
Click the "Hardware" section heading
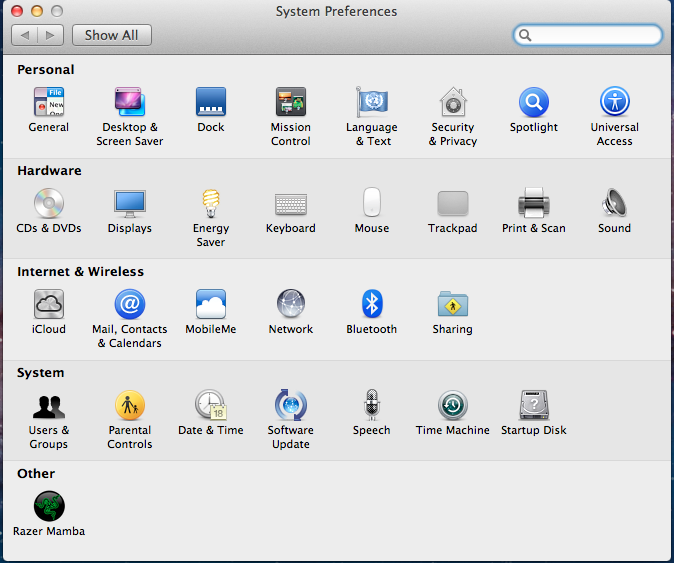pyautogui.click(x=49, y=171)
